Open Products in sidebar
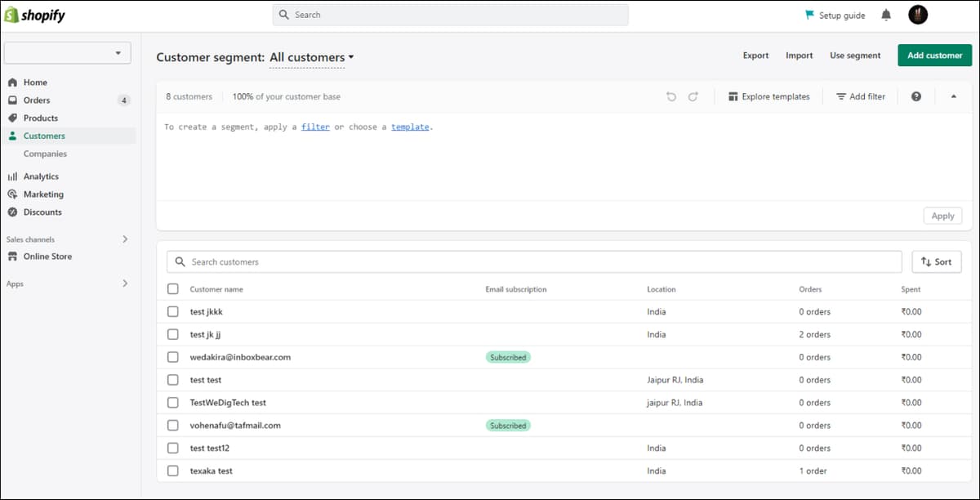Viewport: 980px width, 500px height. (41, 118)
